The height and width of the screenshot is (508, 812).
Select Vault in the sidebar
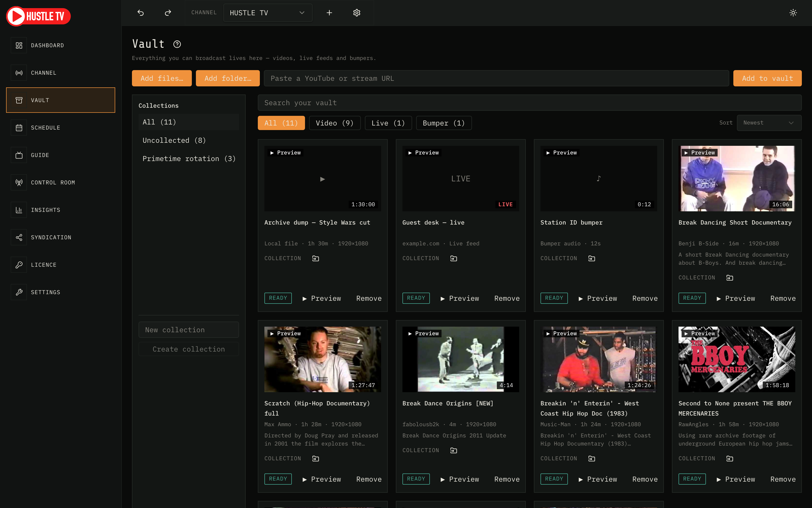(x=61, y=100)
